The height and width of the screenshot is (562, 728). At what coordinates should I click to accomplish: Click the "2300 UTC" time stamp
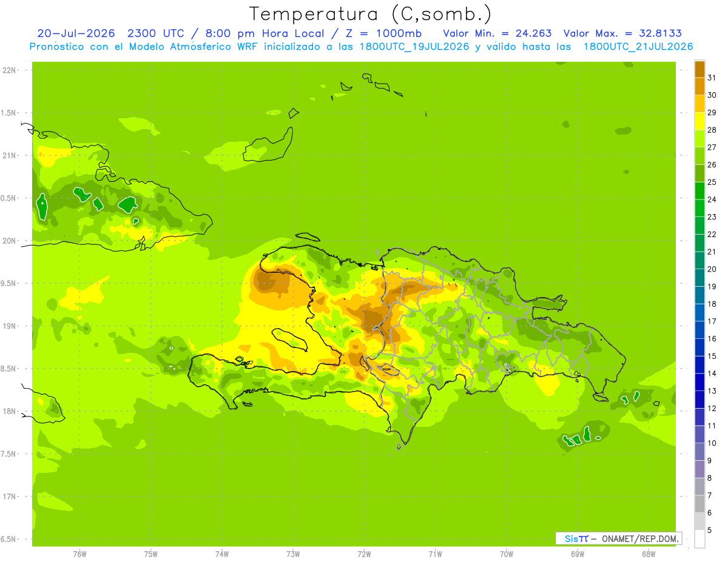click(x=157, y=33)
